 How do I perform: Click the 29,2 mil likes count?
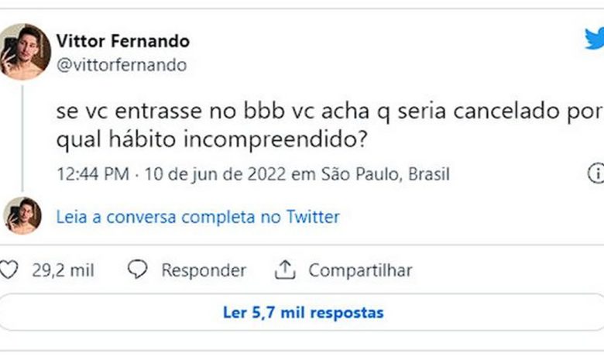63,270
